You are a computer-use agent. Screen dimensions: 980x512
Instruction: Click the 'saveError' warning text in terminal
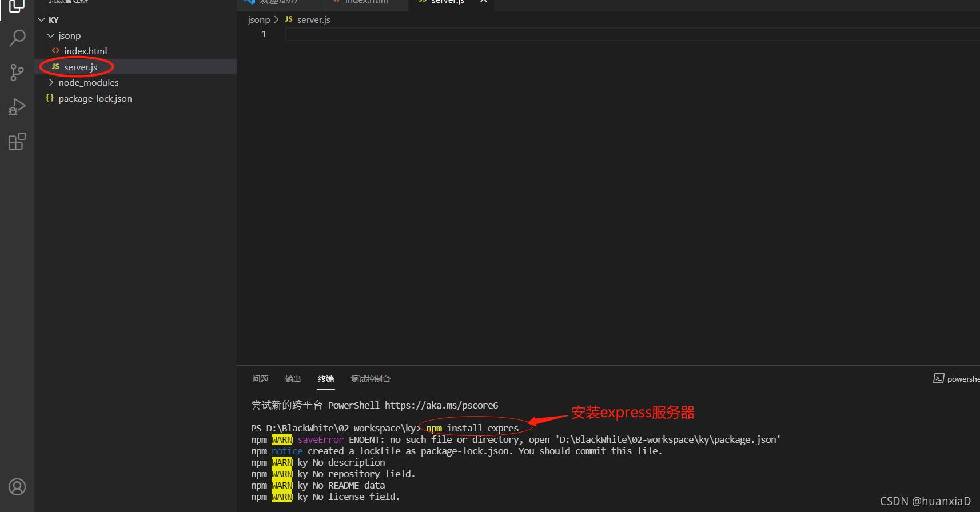tap(320, 439)
